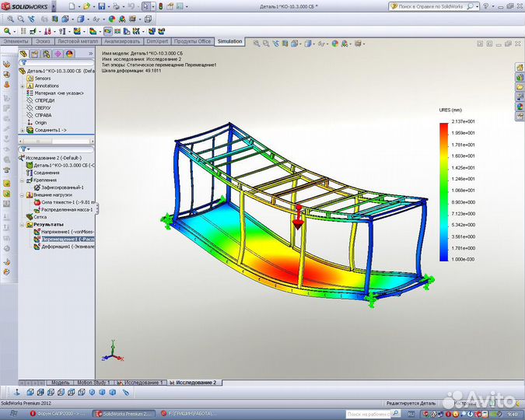Open the Исследование 1 study tab

[141, 383]
